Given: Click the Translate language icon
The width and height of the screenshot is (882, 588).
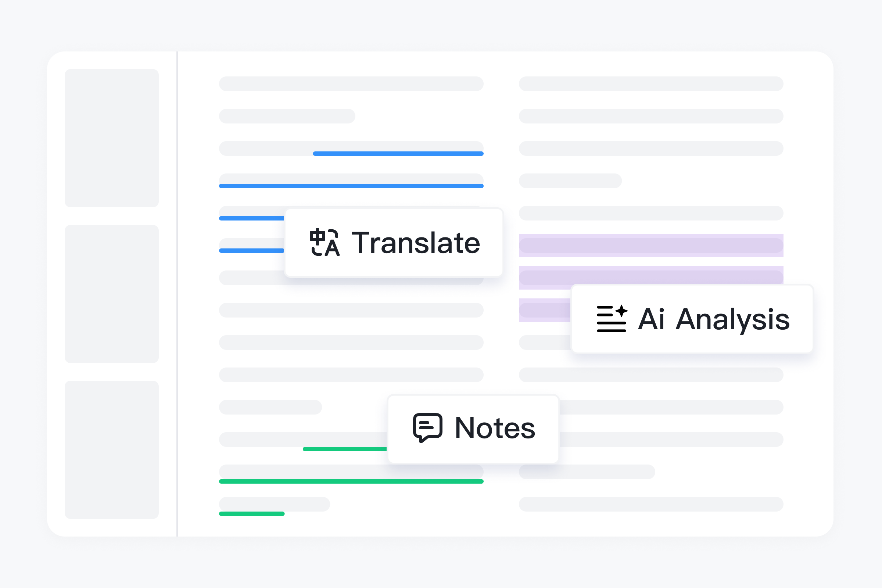Looking at the screenshot, I should (325, 242).
